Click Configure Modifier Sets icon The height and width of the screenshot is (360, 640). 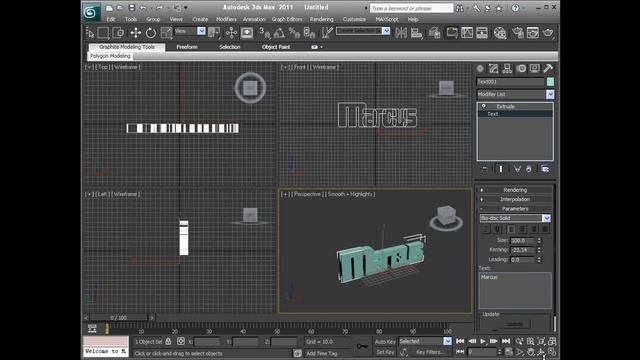(x=545, y=169)
